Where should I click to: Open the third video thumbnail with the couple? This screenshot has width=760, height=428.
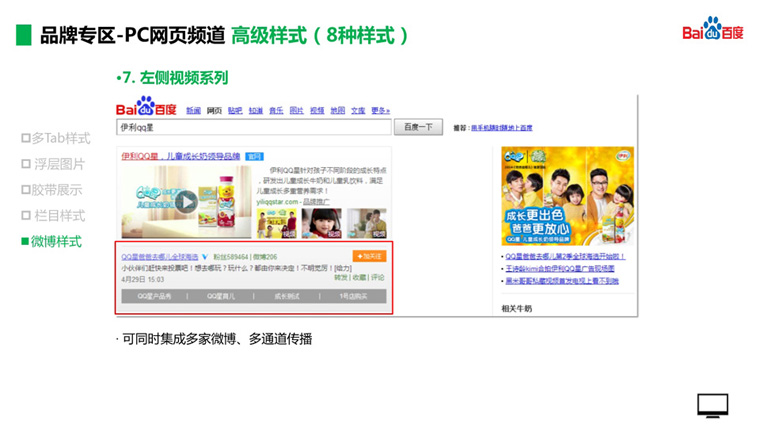click(x=367, y=223)
